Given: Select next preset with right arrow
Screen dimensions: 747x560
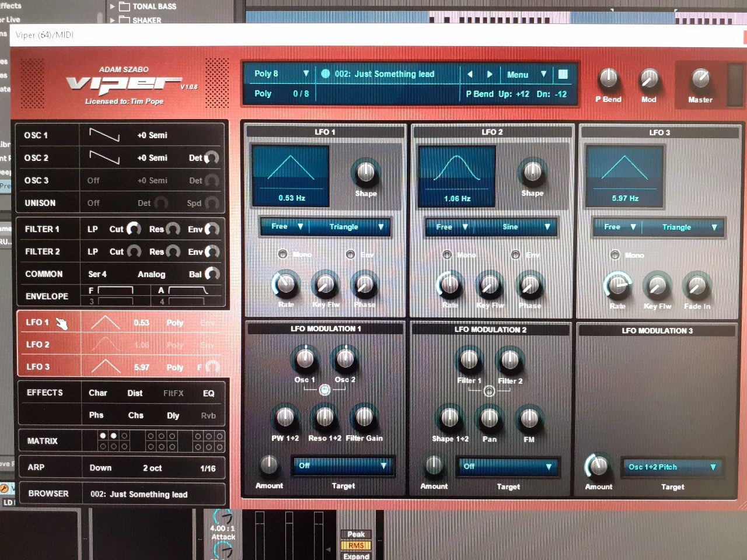Looking at the screenshot, I should coord(490,74).
